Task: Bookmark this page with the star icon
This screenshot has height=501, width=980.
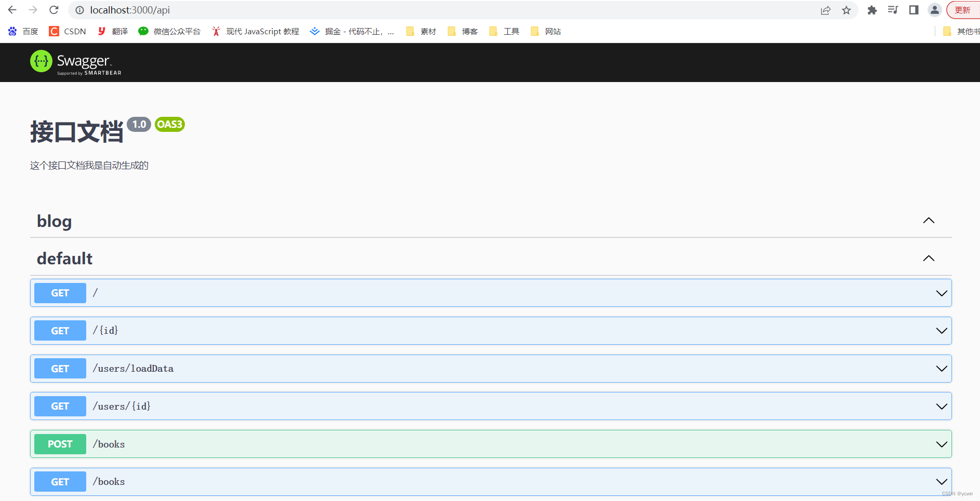Action: coord(847,10)
